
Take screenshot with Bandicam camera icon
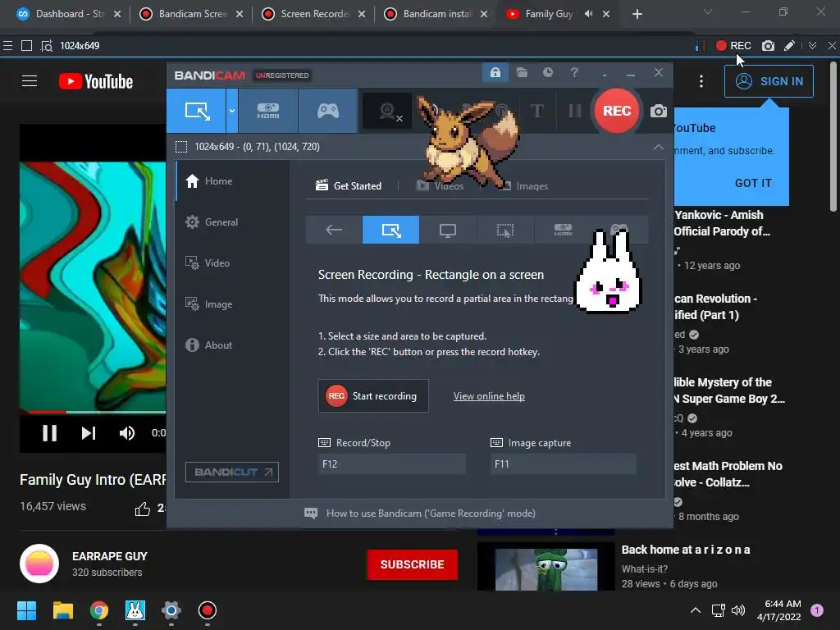tap(659, 111)
